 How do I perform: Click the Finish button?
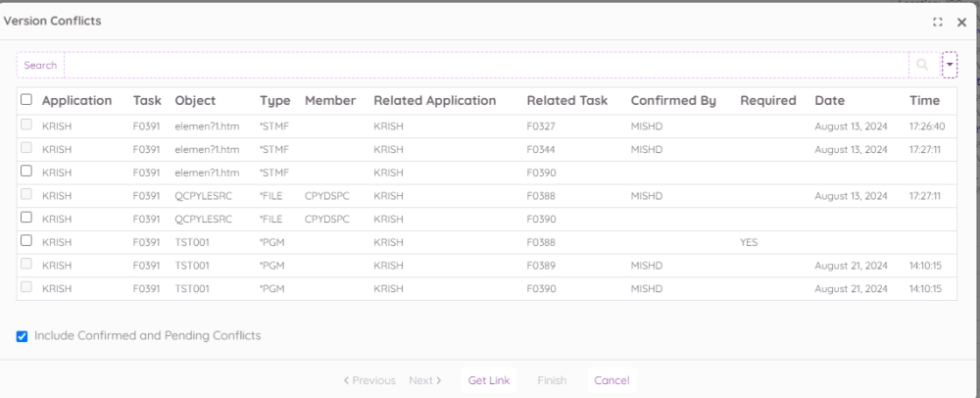pyautogui.click(x=552, y=380)
